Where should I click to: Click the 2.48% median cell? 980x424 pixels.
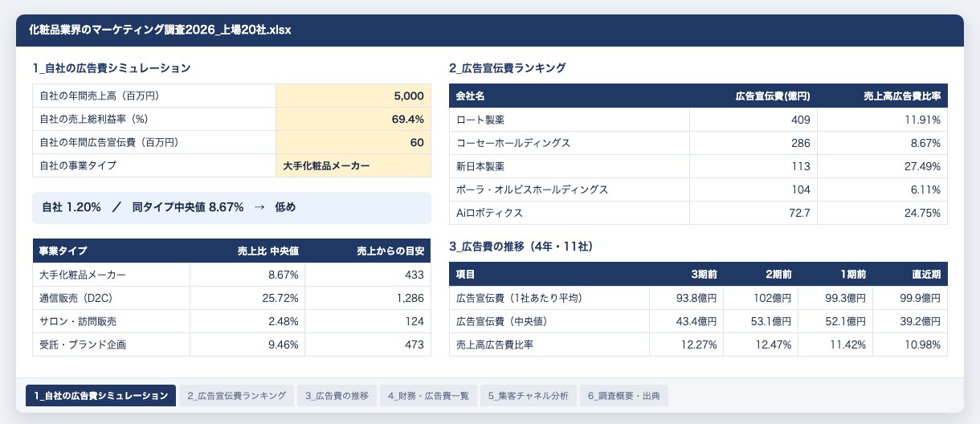click(248, 321)
